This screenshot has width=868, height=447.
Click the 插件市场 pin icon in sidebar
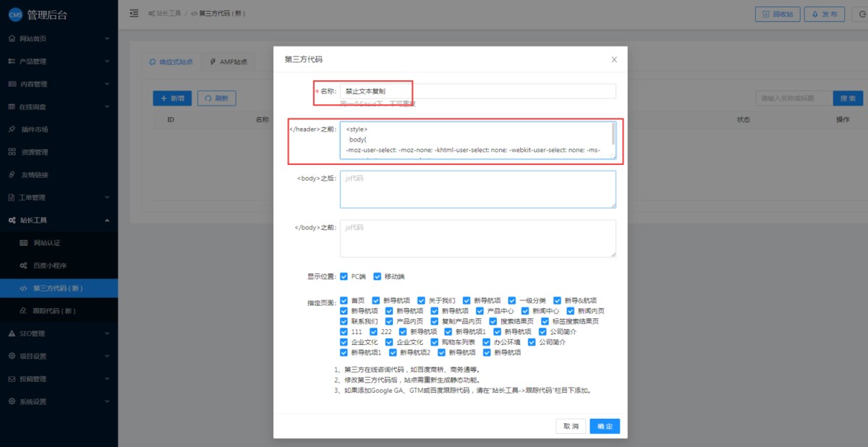click(x=12, y=129)
